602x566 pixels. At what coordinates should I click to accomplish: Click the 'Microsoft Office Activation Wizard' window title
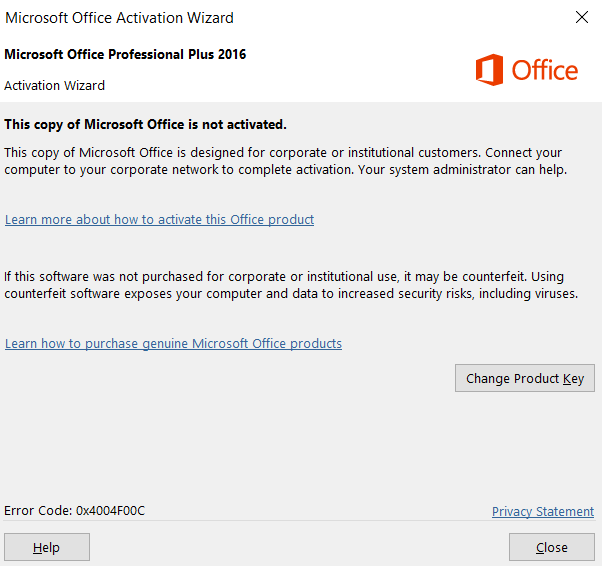pos(120,16)
